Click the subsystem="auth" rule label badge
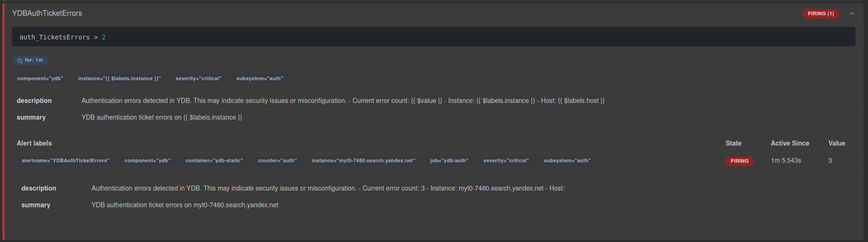The image size is (868, 242). tap(260, 79)
